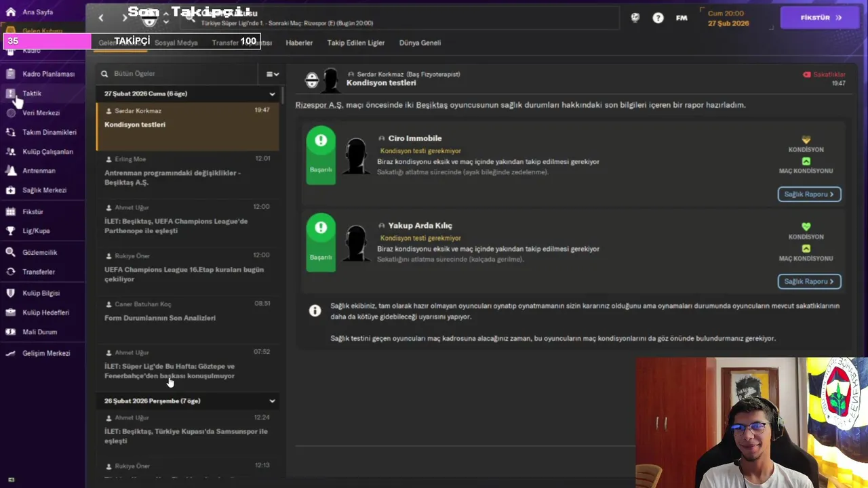The width and height of the screenshot is (868, 488).
Task: Click the team badge icon in message header
Action: click(x=312, y=81)
